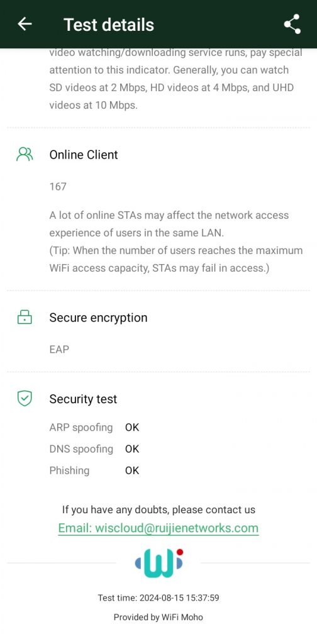The height and width of the screenshot is (644, 317).
Task: Tap the ARP spoofing OK result
Action: point(132,428)
